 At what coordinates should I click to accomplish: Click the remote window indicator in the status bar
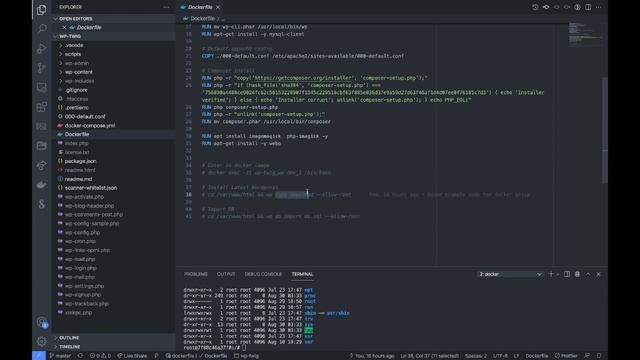point(39,356)
